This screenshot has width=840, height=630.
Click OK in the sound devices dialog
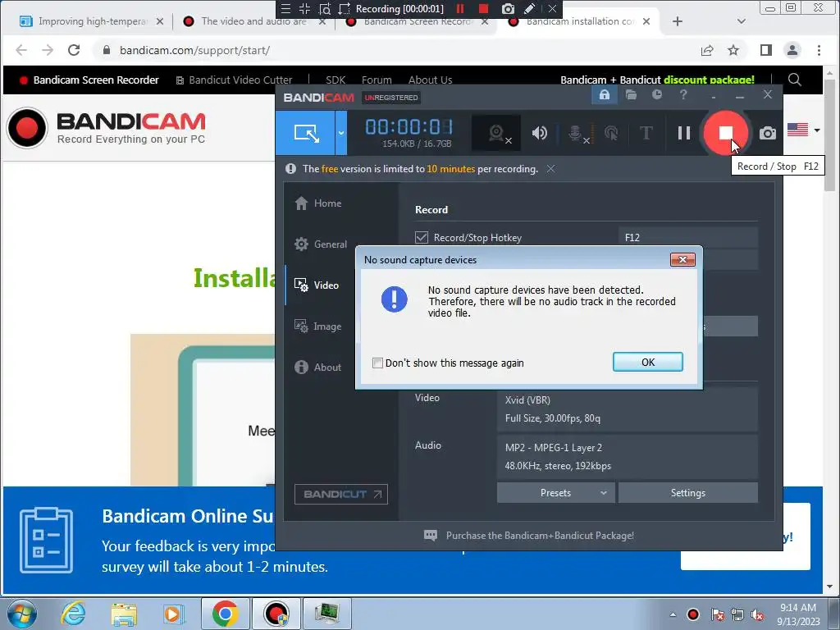[648, 362]
